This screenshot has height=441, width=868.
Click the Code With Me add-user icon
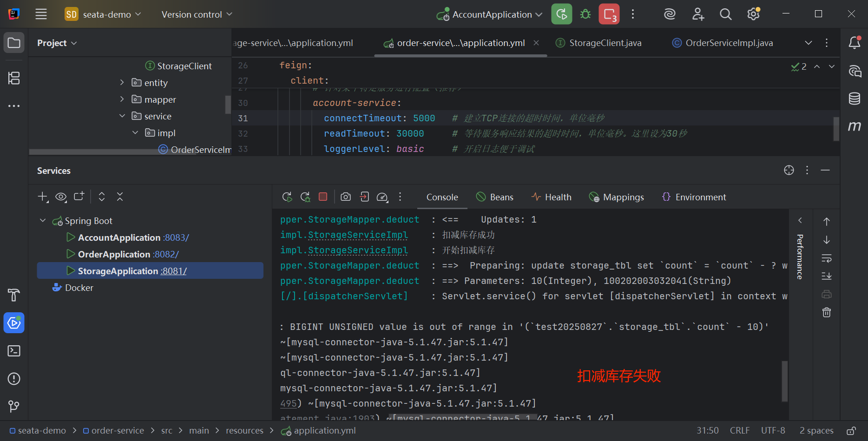pos(698,14)
